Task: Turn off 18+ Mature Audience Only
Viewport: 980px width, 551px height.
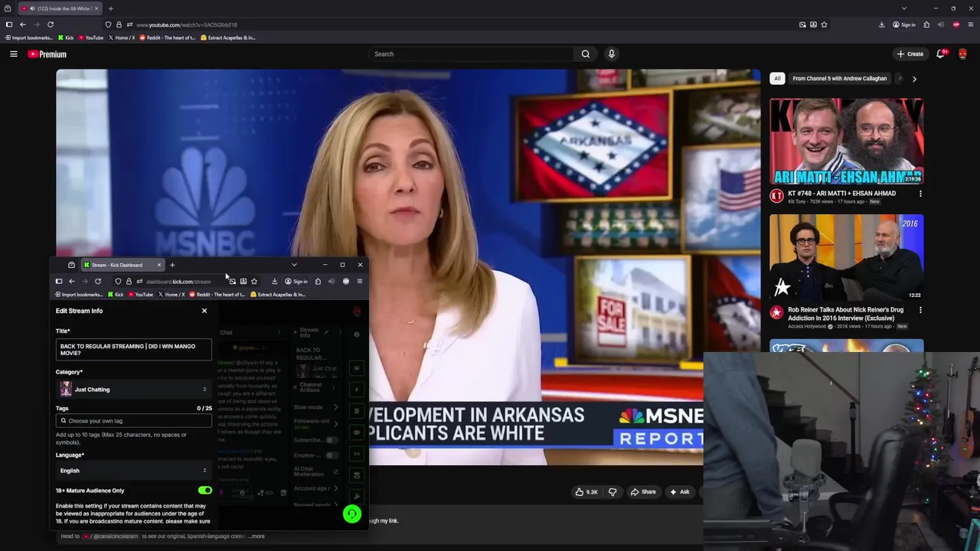Action: tap(205, 491)
